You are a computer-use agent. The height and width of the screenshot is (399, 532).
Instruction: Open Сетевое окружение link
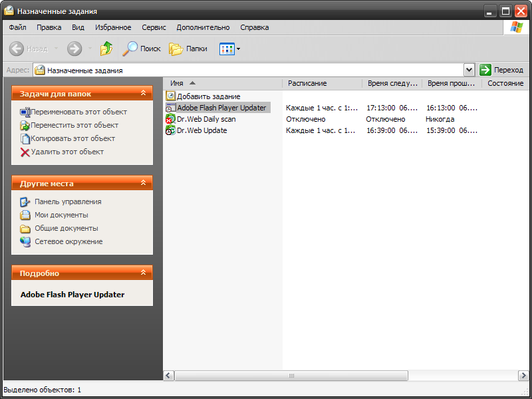coord(68,241)
